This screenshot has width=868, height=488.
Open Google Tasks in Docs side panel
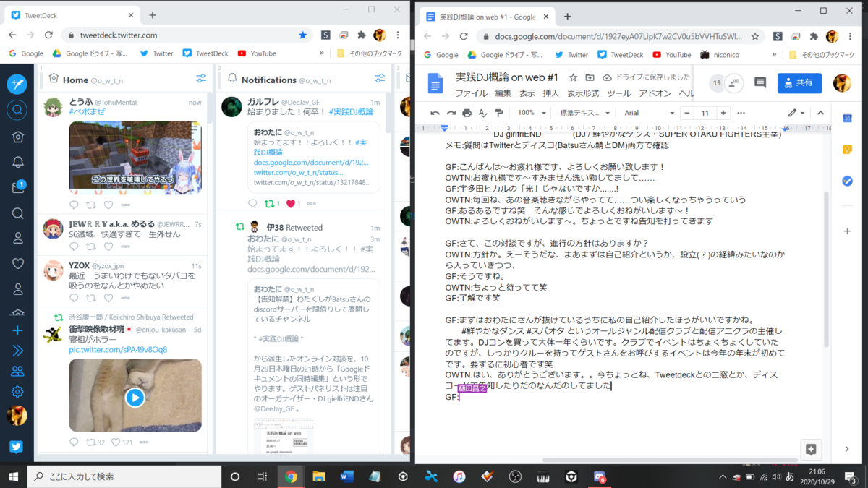click(847, 181)
